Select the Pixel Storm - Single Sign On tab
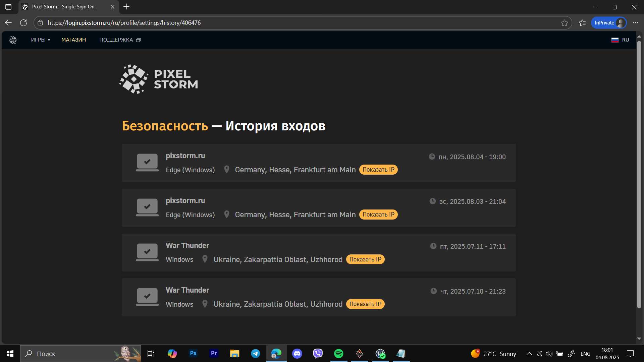This screenshot has height=362, width=644. tap(69, 7)
